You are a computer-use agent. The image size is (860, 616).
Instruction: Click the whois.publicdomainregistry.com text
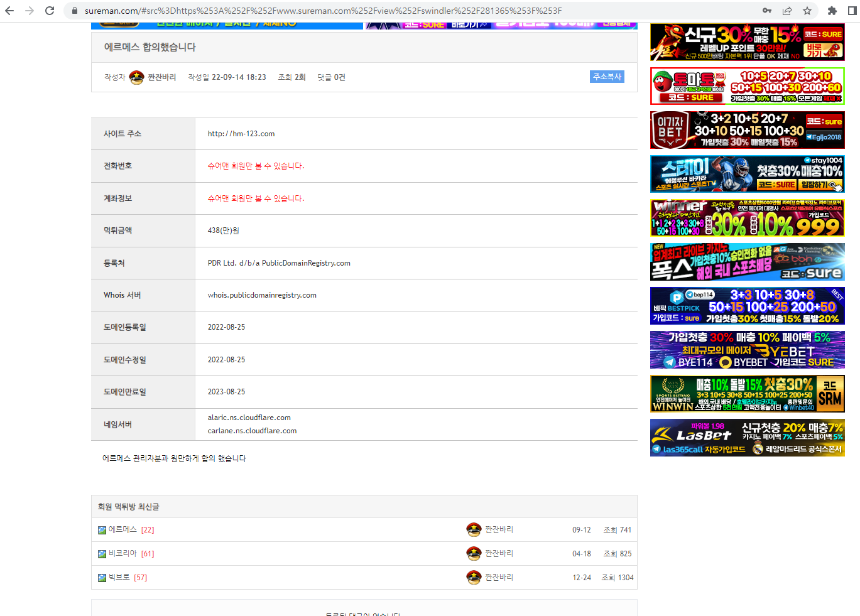click(x=262, y=295)
